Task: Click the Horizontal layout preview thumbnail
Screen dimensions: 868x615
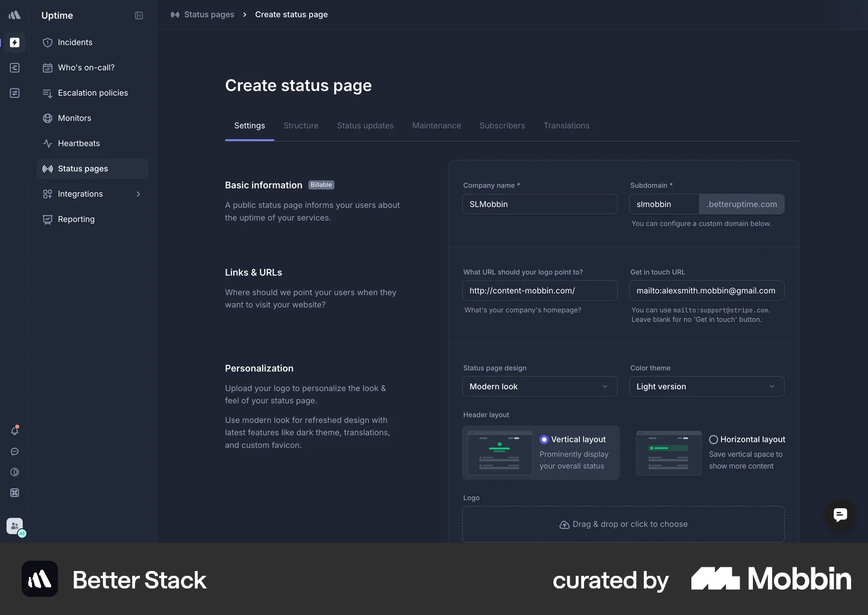Action: point(669,453)
